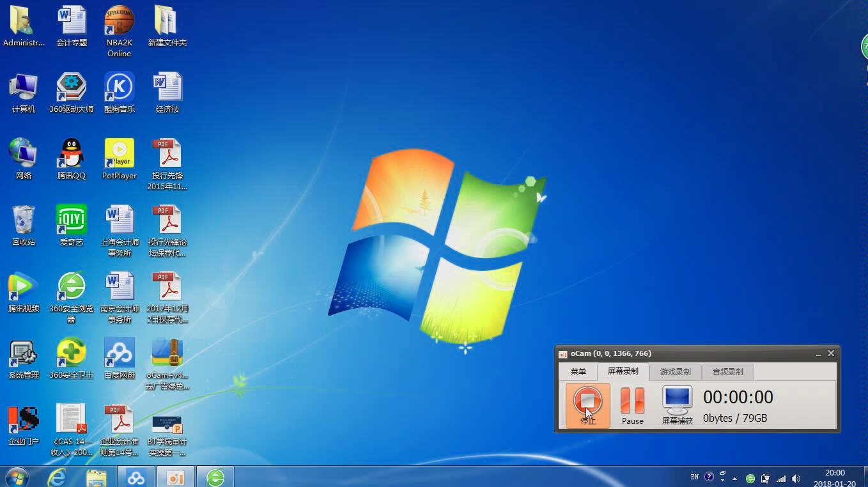Open the volume speaker tray icon

click(x=796, y=478)
